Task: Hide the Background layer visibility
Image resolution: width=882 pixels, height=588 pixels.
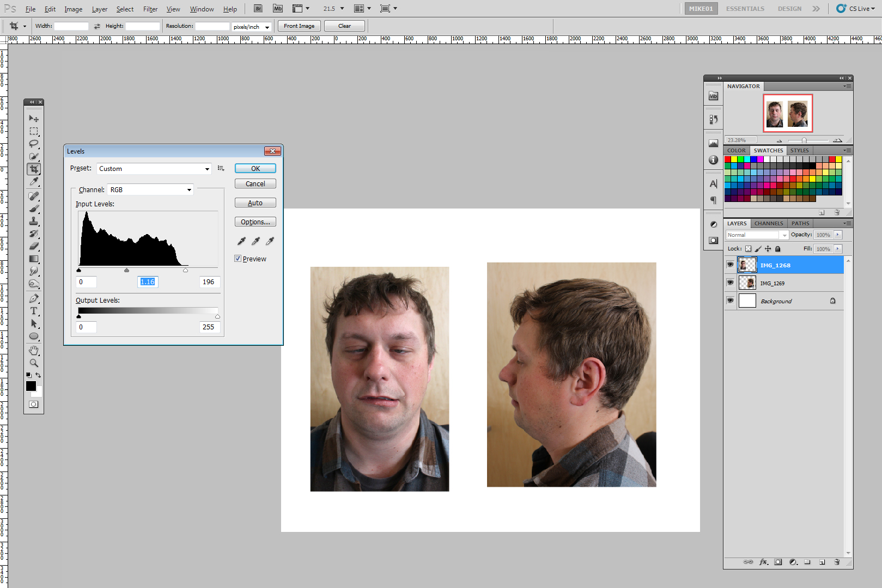Action: point(730,301)
